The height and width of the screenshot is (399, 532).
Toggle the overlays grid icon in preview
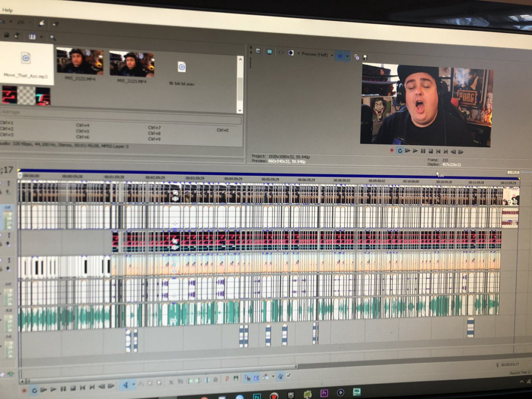coord(340,55)
